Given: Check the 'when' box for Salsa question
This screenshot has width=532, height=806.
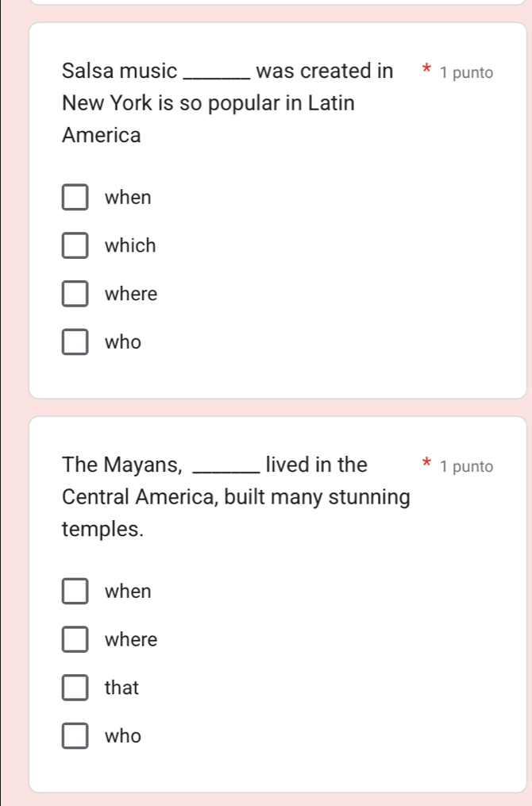Looking at the screenshot, I should (x=75, y=198).
